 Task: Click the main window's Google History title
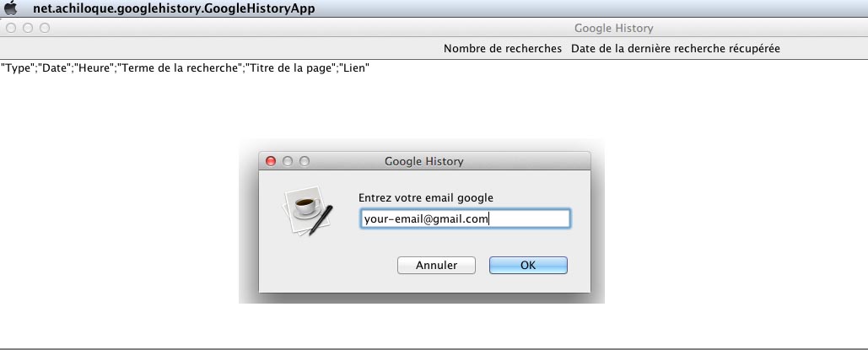pos(613,28)
